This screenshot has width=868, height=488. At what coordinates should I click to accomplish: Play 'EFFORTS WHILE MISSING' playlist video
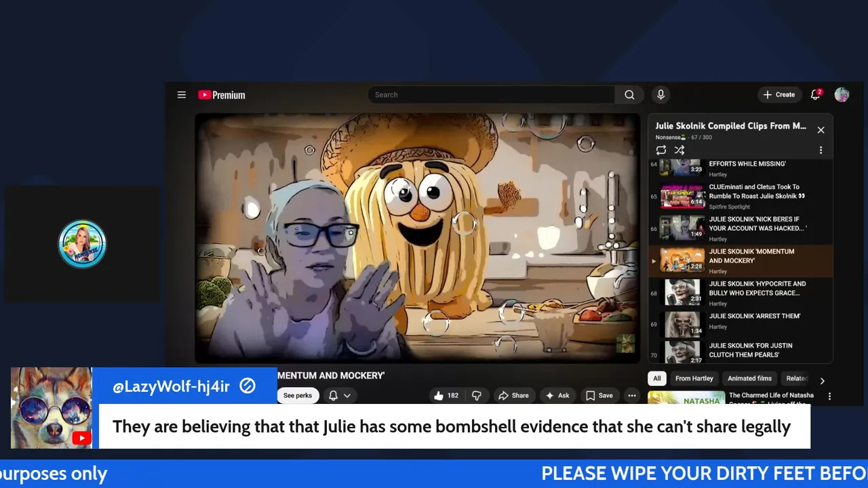(741, 168)
